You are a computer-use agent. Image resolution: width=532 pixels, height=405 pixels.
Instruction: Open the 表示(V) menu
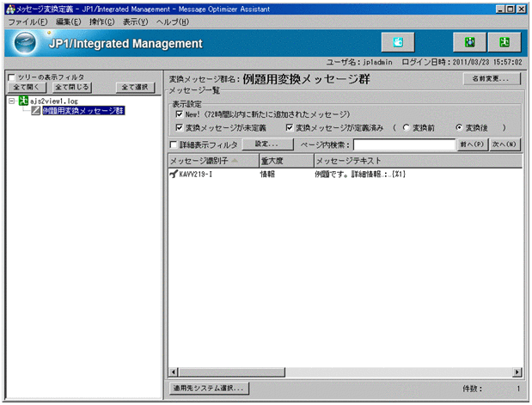(x=135, y=21)
